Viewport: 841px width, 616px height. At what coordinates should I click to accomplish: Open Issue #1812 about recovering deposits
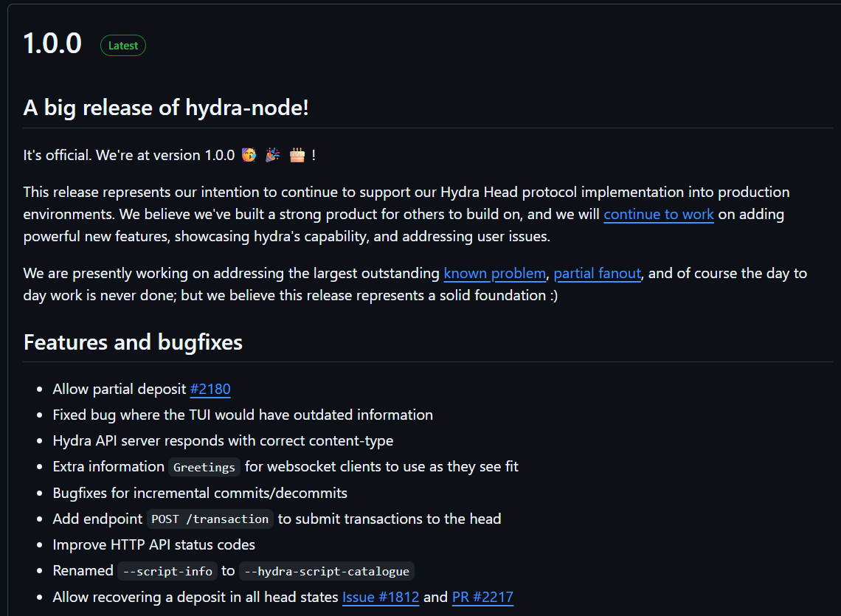(381, 597)
